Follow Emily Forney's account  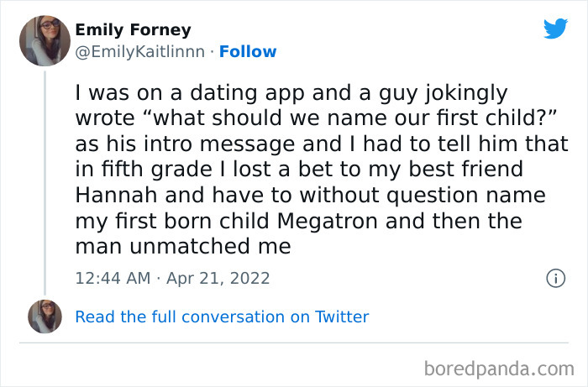(248, 52)
